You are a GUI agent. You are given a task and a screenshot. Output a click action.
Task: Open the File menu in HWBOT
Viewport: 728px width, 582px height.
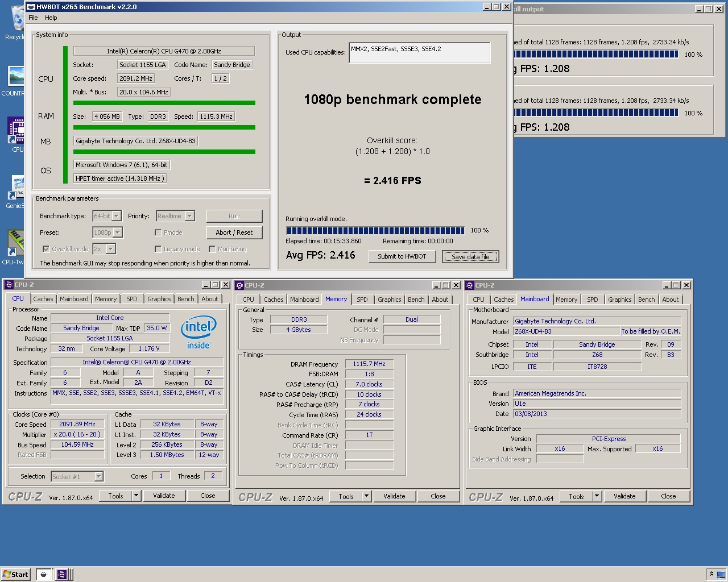(x=33, y=18)
